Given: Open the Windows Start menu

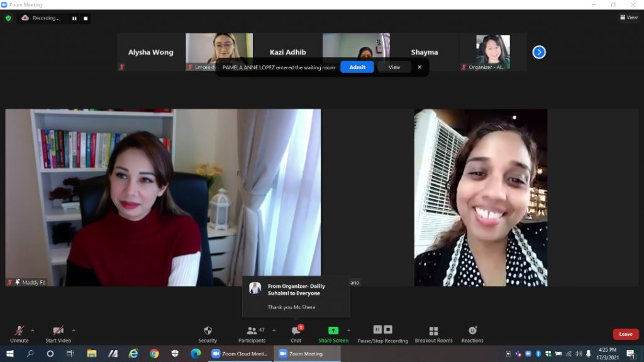Looking at the screenshot, I should (10, 353).
